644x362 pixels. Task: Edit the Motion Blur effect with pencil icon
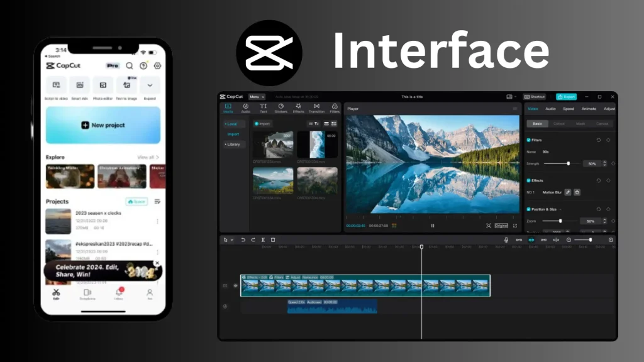[x=568, y=192]
